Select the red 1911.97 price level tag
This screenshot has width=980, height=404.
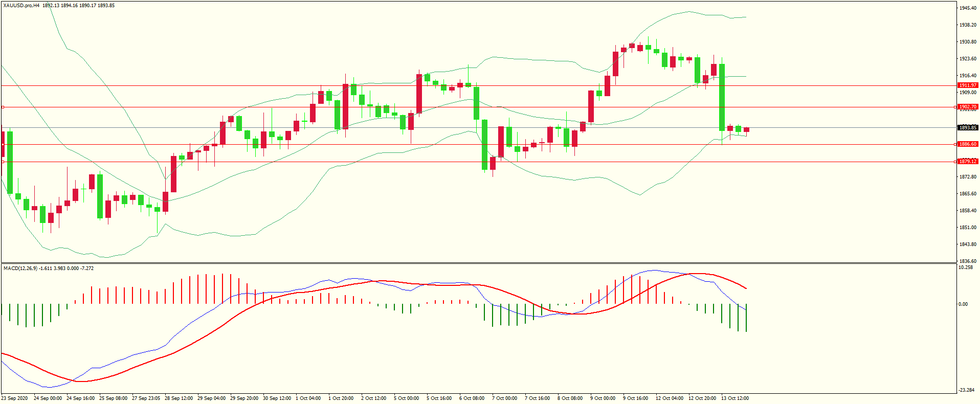point(967,85)
